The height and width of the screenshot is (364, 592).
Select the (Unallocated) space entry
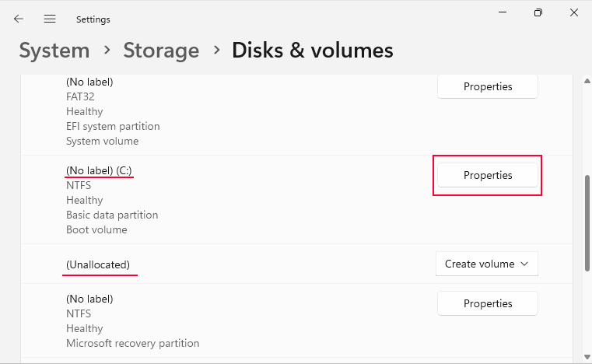coord(98,264)
